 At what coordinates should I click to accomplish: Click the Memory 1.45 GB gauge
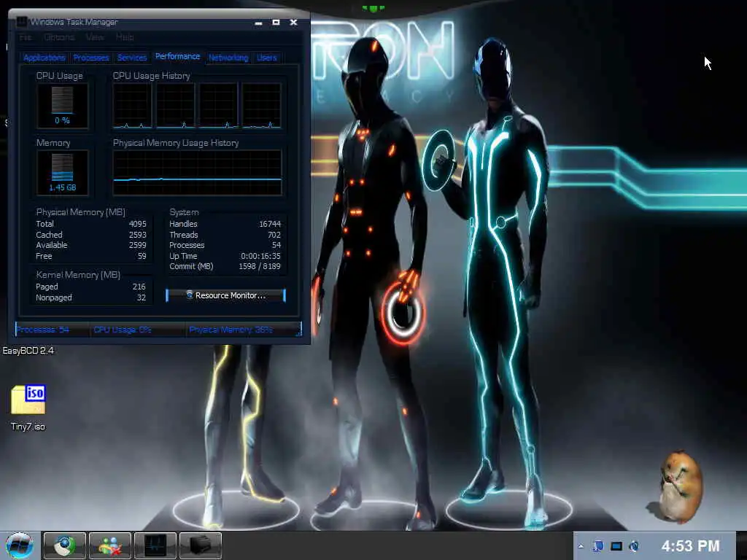click(63, 173)
